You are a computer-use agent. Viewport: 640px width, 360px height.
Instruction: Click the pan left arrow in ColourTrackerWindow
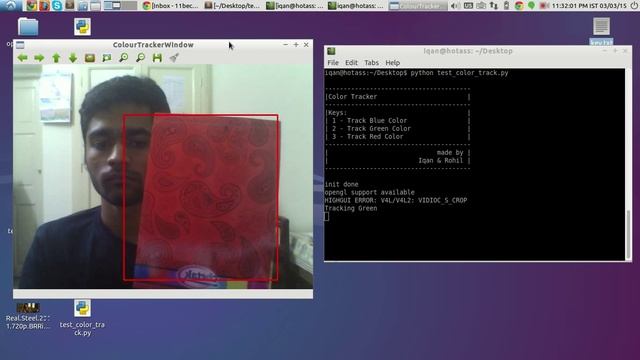(x=22, y=58)
